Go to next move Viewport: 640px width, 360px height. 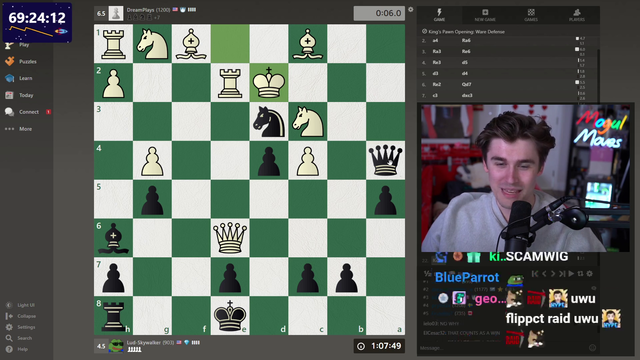[x=553, y=274]
